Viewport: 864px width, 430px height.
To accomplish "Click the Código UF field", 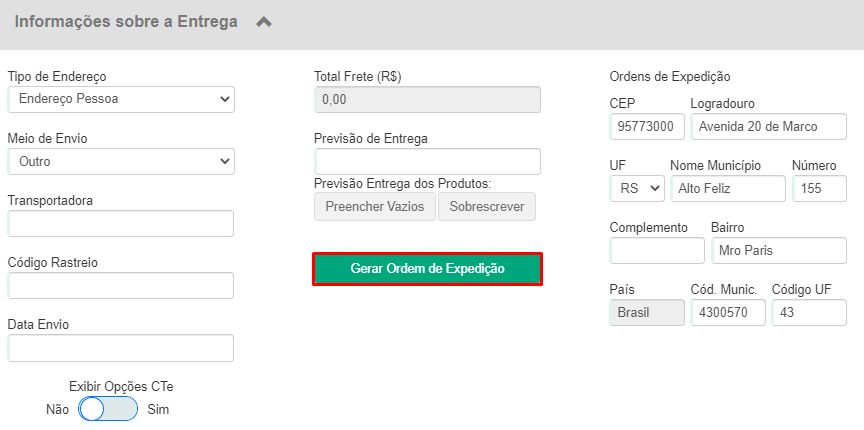I will [809, 313].
